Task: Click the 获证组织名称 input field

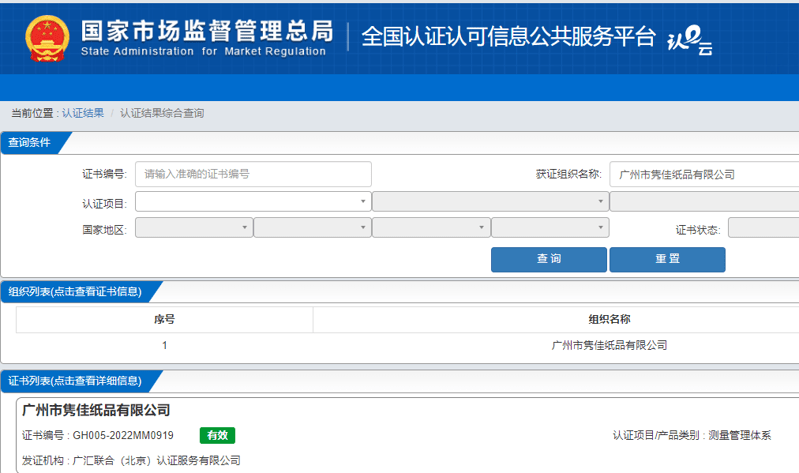Action: [x=704, y=174]
